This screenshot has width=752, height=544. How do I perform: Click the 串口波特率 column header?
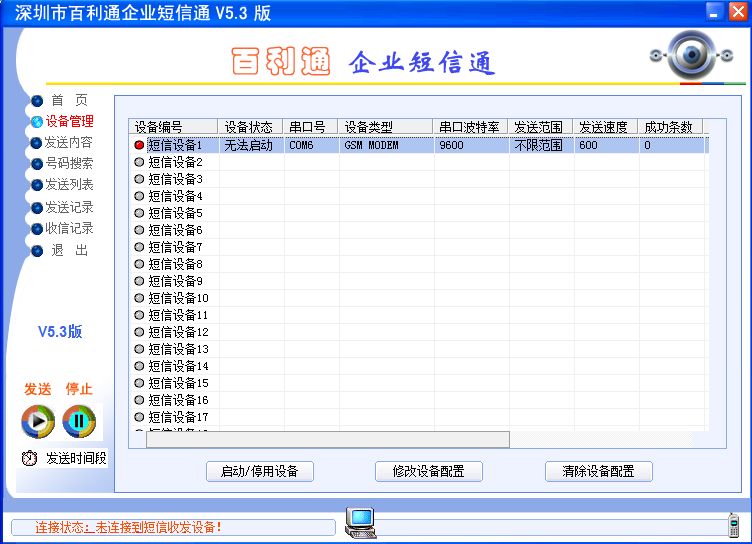[470, 127]
